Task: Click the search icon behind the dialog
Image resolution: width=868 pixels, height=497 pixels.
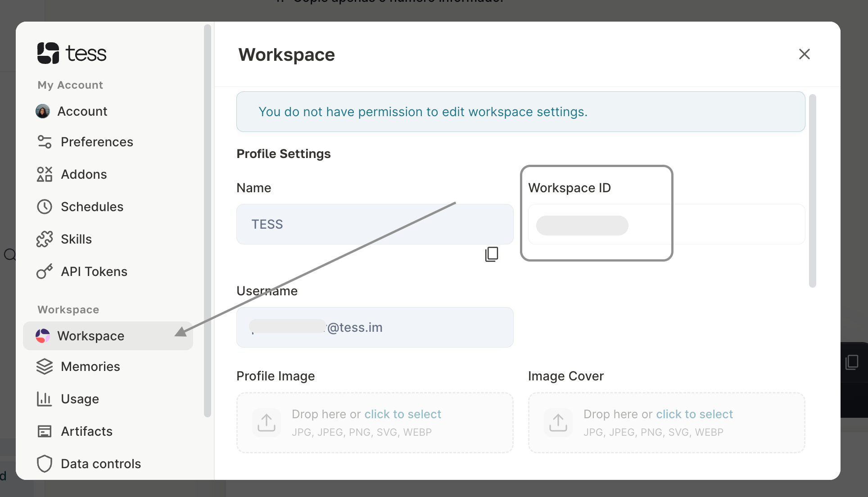Action: [x=9, y=255]
